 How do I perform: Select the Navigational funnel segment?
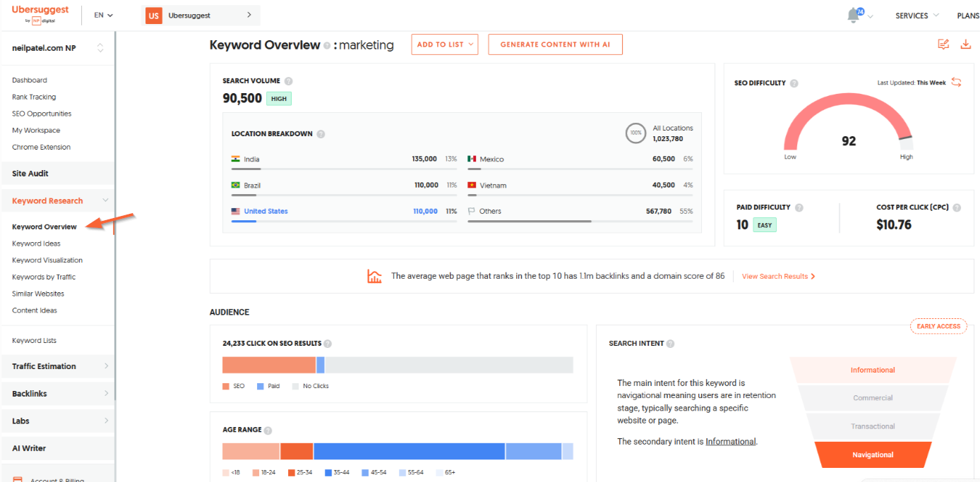point(873,455)
